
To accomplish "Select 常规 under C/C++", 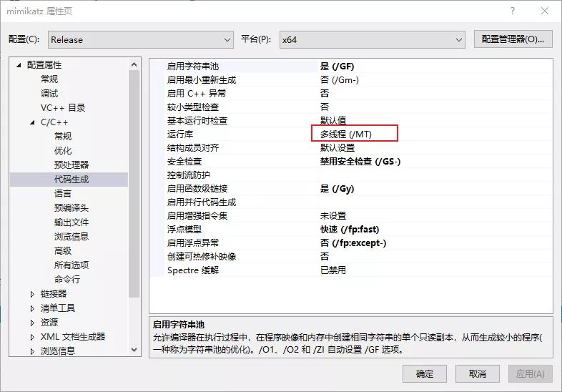I will coord(63,137).
